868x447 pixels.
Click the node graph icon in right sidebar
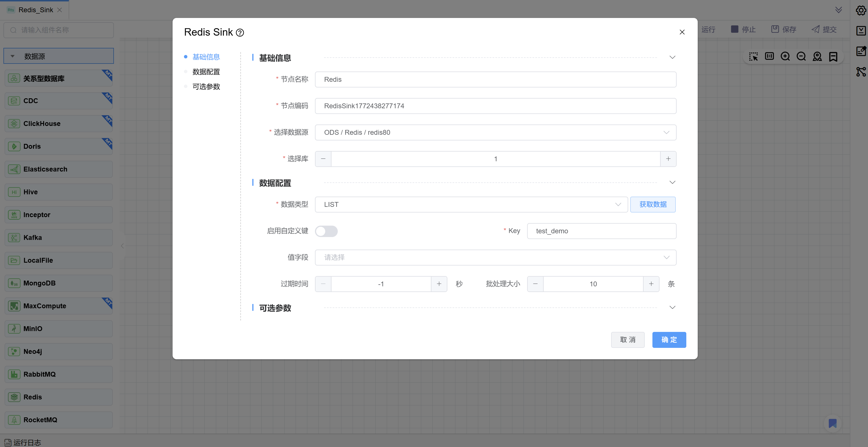861,72
